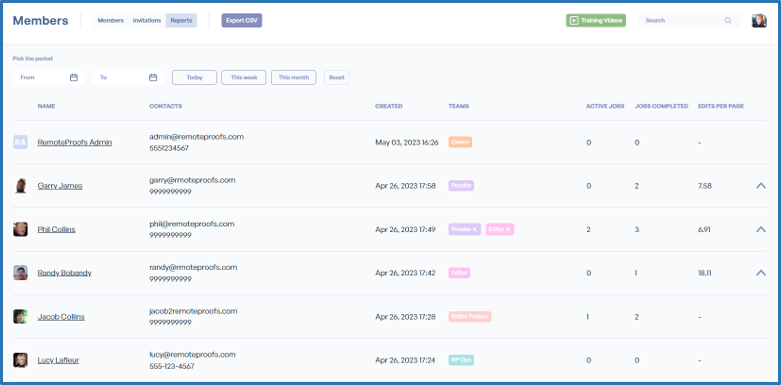Click Randy Bobandy's Editor badge
Screen dimensions: 781x385
[459, 273]
